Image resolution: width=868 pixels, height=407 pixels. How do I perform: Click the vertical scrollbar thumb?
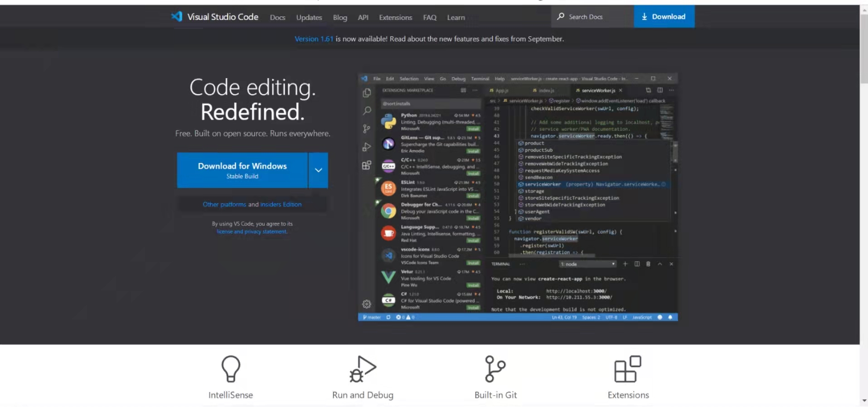pos(864,49)
